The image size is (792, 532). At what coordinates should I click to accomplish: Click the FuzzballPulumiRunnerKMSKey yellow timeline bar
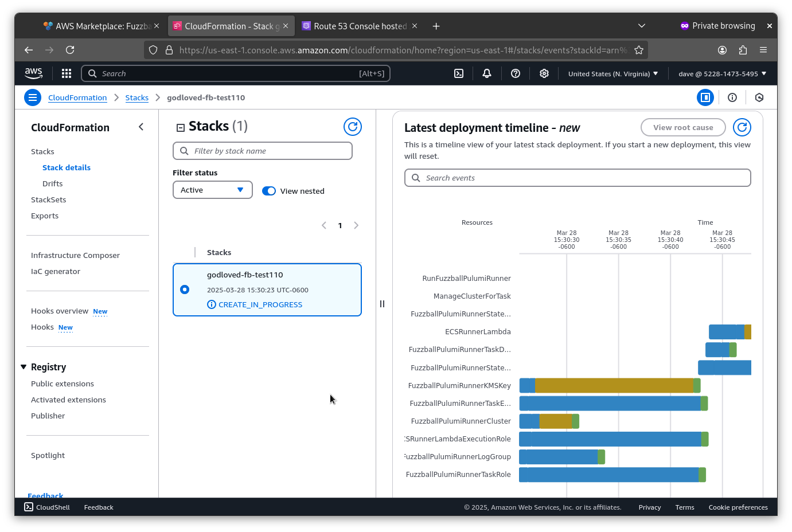[614, 385]
